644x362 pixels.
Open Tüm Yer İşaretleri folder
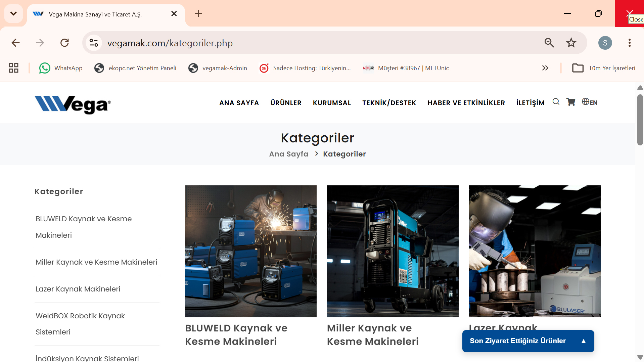[x=604, y=68]
